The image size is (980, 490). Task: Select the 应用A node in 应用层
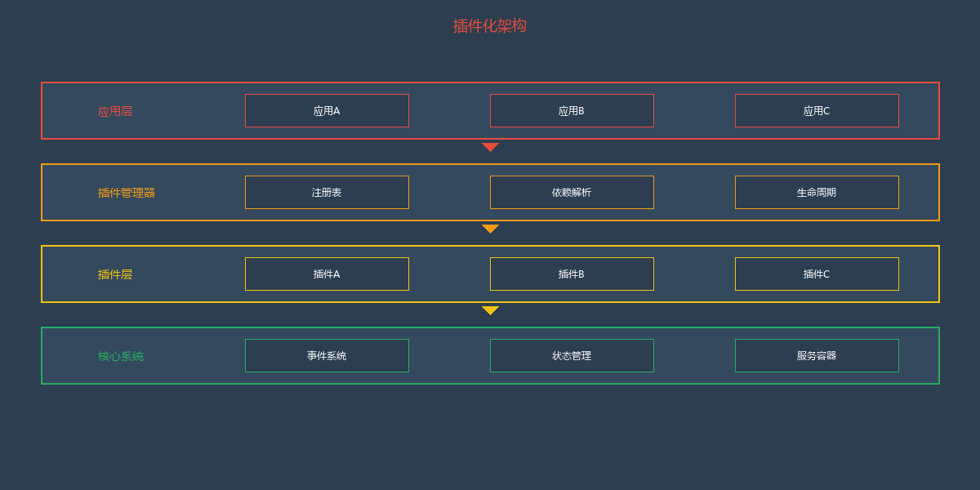pyautogui.click(x=327, y=110)
